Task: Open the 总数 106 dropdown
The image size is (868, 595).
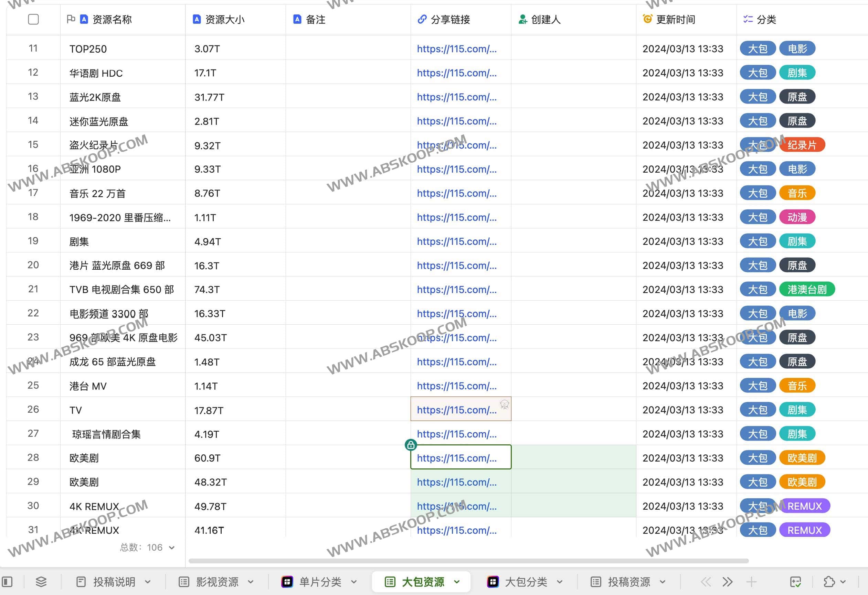Action: coord(171,547)
